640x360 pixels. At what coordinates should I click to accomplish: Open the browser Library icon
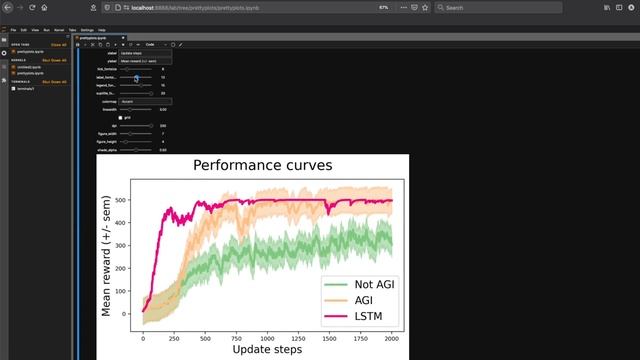(607, 7)
